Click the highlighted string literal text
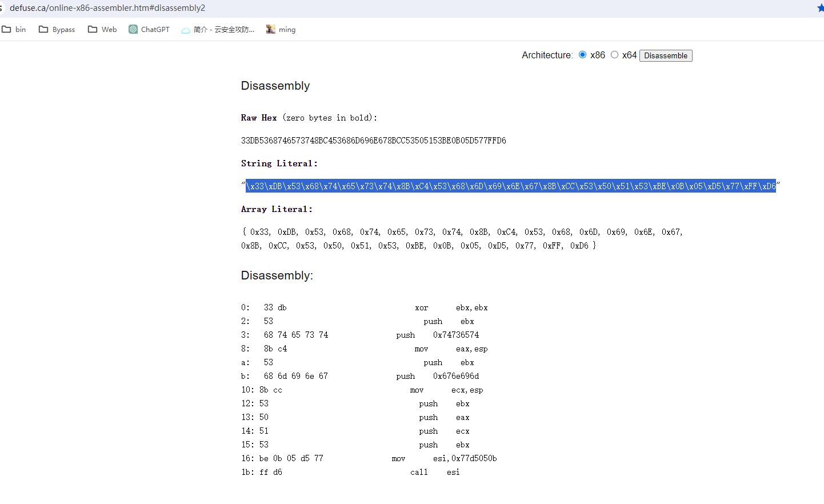 coord(510,186)
